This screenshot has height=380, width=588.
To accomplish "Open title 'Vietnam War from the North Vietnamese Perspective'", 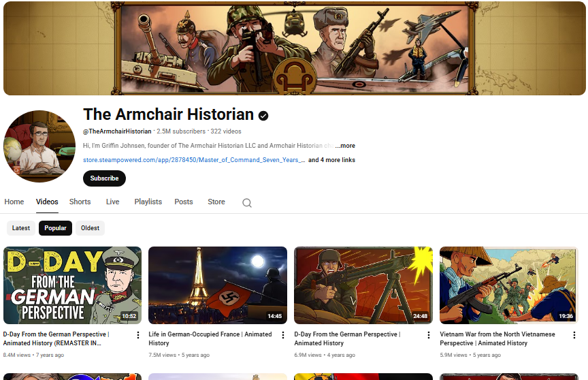I will click(x=497, y=338).
